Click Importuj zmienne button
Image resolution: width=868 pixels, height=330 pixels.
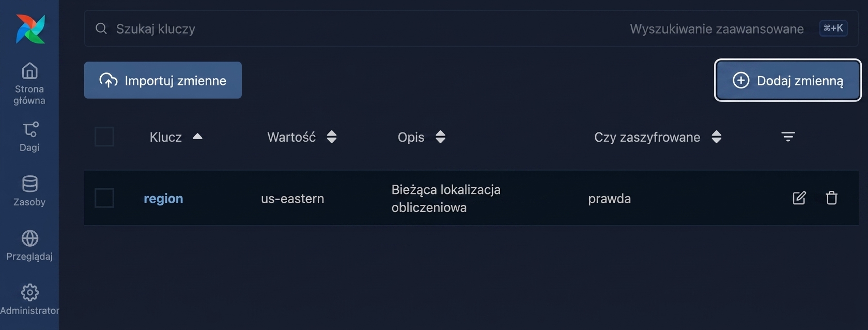163,80
